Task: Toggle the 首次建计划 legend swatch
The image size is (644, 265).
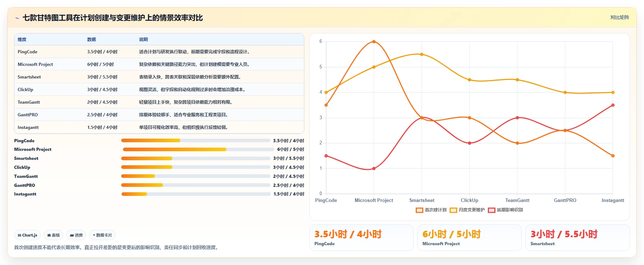Action: 419,210
